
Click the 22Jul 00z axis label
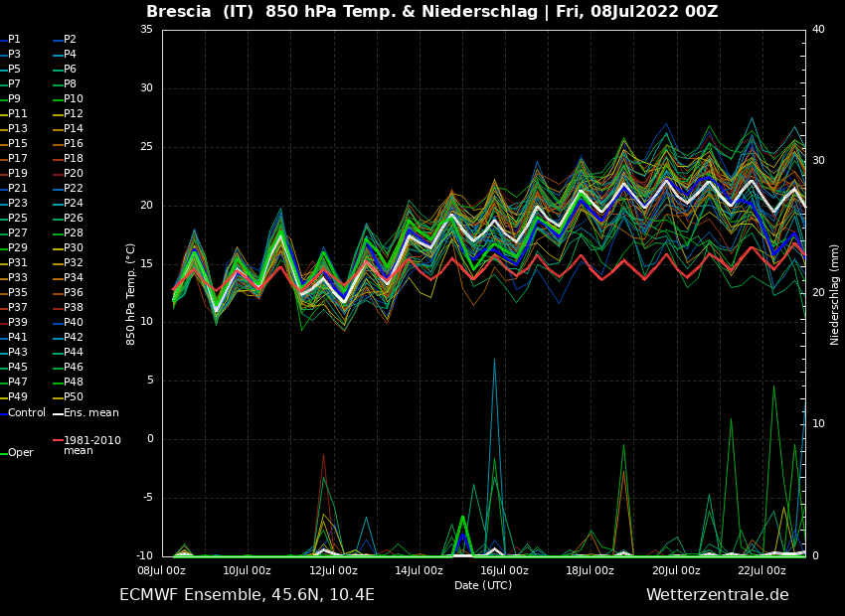[762, 570]
